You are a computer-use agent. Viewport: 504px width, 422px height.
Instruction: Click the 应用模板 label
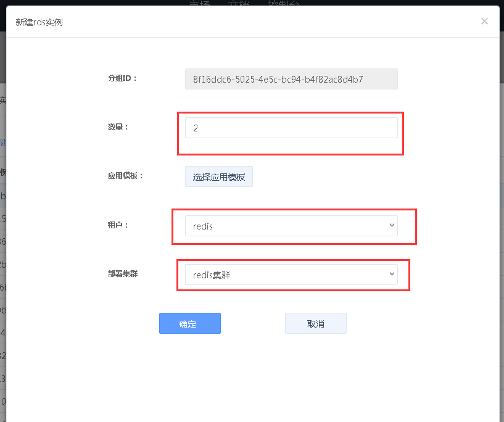(x=126, y=176)
